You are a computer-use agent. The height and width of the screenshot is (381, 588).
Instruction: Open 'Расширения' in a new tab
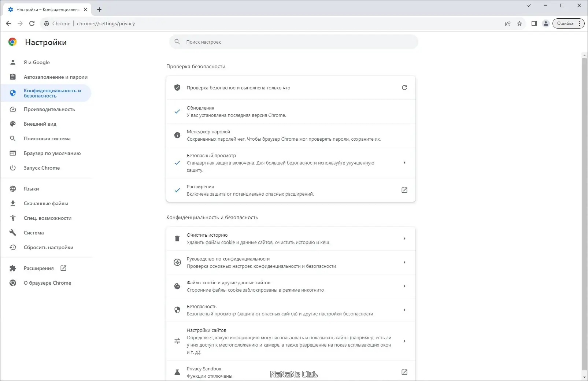63,268
